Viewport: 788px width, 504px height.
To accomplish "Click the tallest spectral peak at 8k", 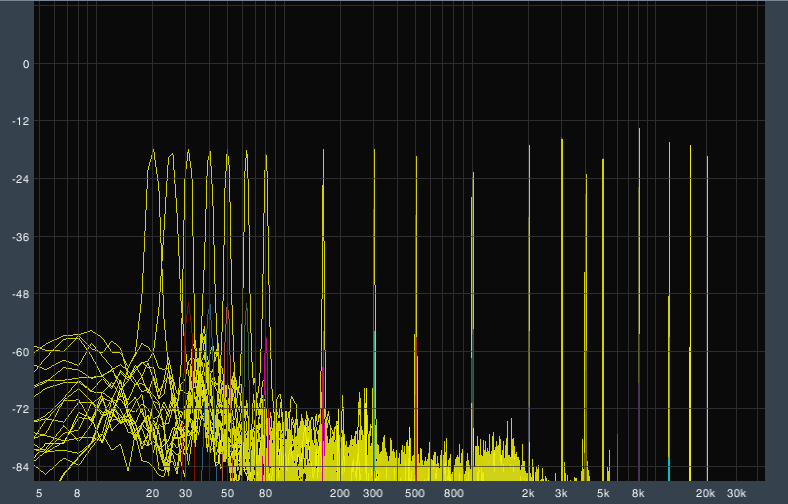I will coord(639,130).
